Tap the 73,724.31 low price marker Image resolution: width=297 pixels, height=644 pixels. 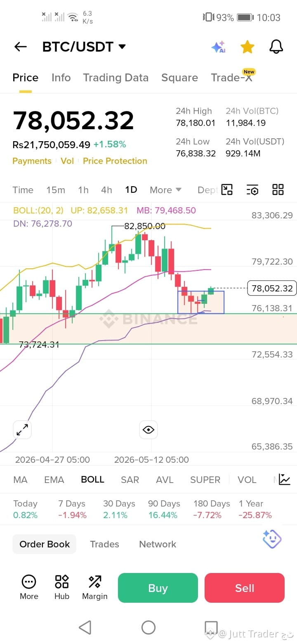[x=39, y=344]
